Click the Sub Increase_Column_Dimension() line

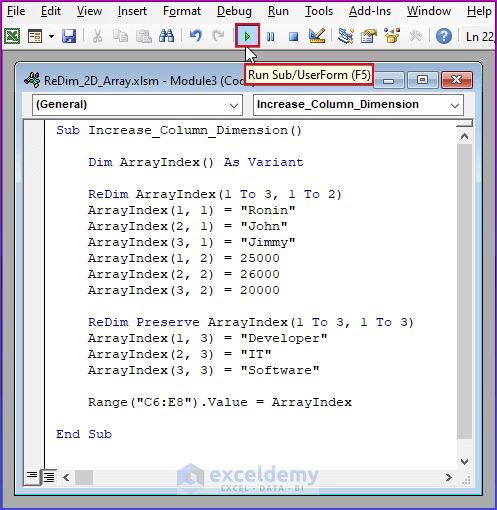pos(179,130)
